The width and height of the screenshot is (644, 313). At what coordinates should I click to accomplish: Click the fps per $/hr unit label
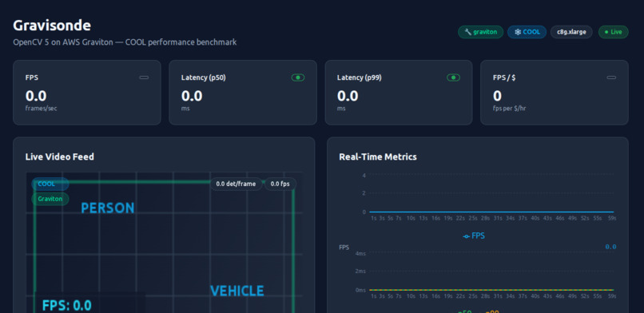point(509,109)
